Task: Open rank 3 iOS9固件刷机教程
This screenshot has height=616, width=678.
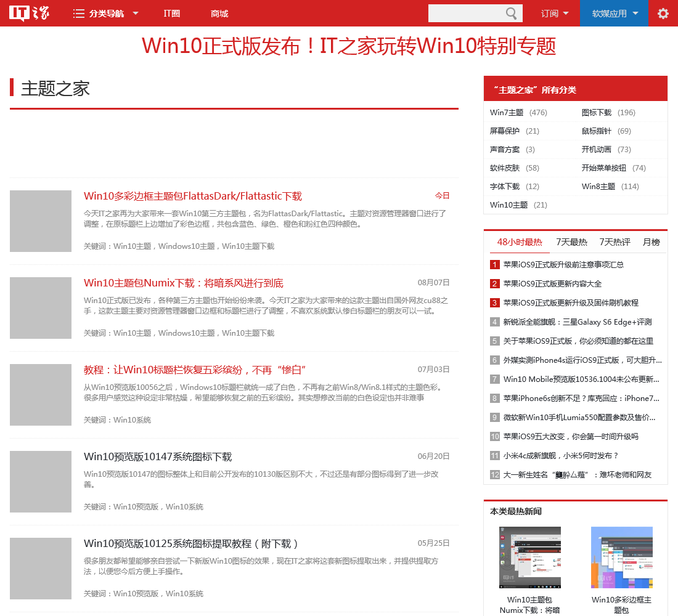Action: [x=571, y=302]
